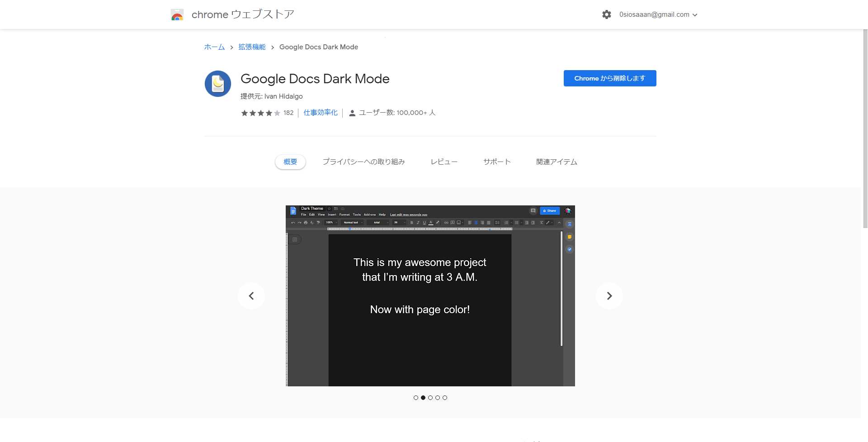Switch to プライバシーへの取り組み tab

[x=364, y=162]
